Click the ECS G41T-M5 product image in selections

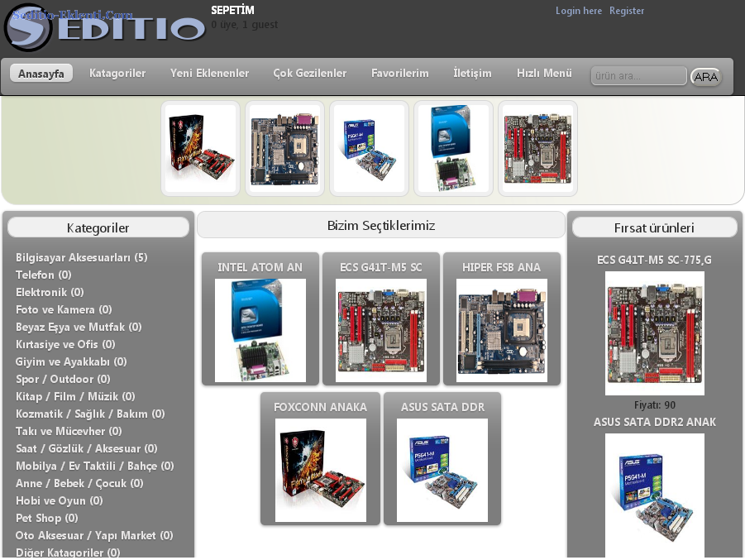[x=381, y=330]
